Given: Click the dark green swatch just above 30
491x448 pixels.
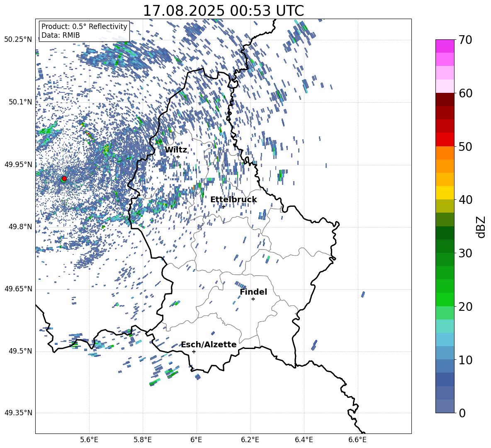Looking at the screenshot, I should (445, 246).
